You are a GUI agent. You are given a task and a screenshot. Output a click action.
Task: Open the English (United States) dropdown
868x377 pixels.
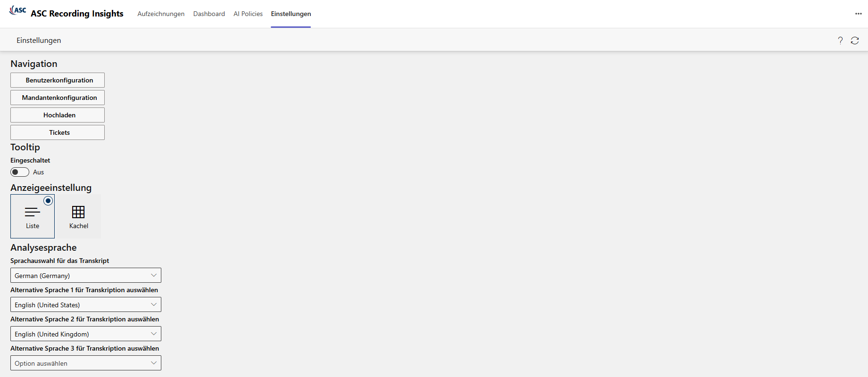click(x=85, y=305)
